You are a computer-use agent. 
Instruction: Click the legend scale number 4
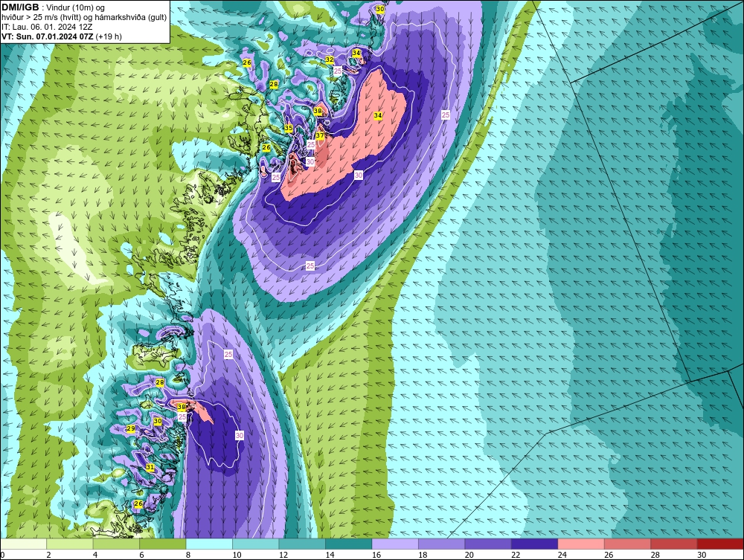coord(95,555)
